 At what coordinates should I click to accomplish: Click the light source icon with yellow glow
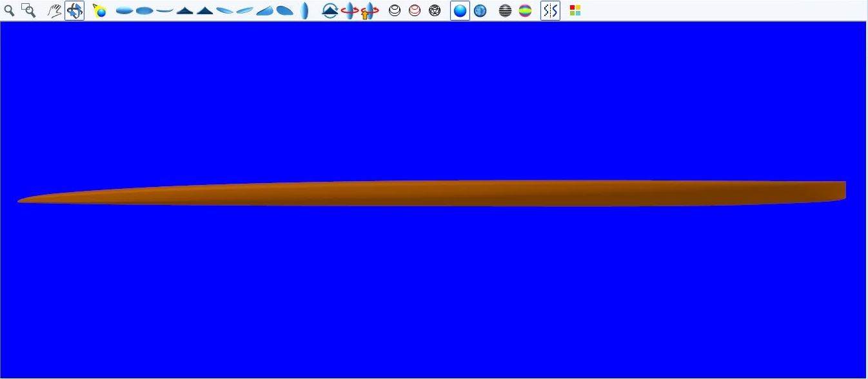pos(99,10)
